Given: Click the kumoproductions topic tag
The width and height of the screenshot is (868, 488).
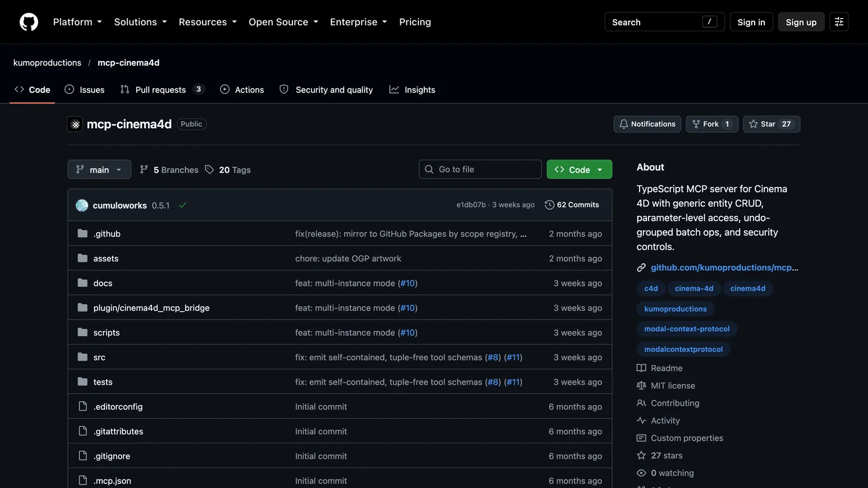Looking at the screenshot, I should click(x=675, y=309).
